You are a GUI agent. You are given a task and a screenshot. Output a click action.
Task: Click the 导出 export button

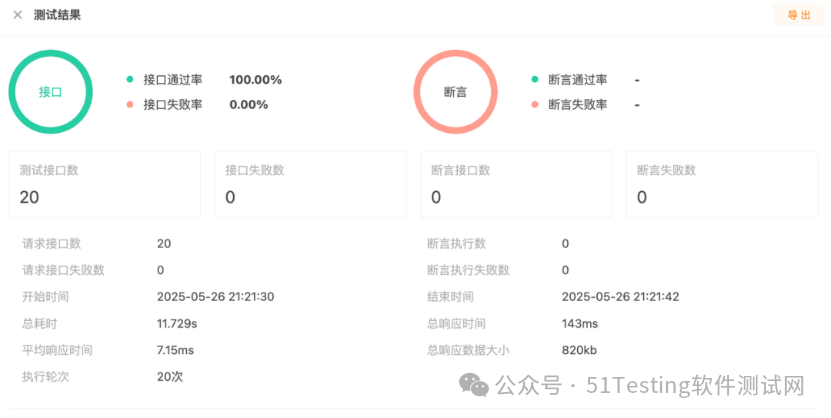(799, 15)
